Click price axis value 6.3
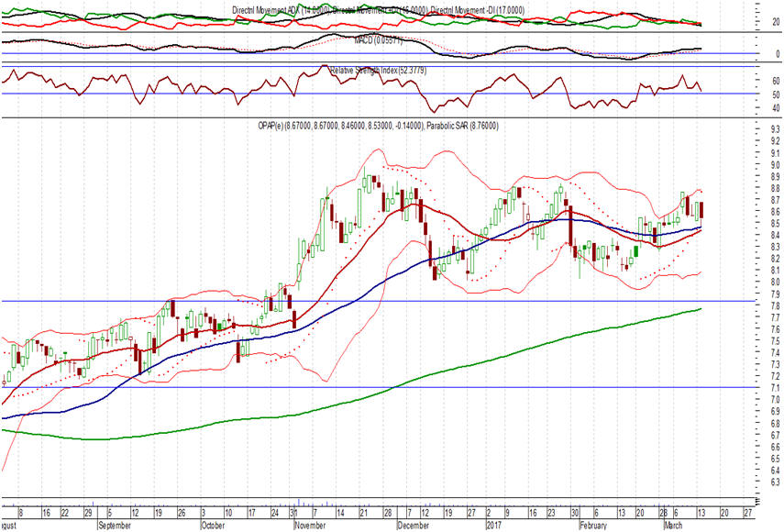 [x=775, y=482]
